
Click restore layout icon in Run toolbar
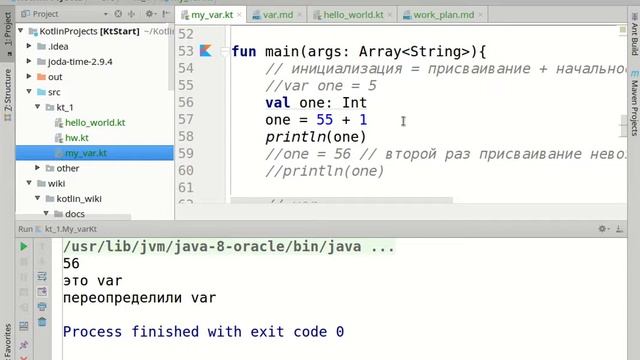click(x=24, y=326)
